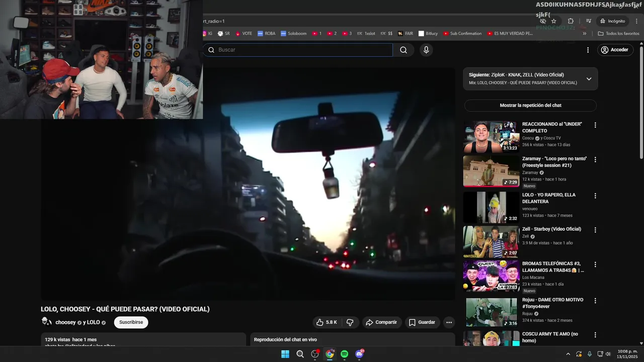Switch to Chrome in taskbar

click(330, 354)
